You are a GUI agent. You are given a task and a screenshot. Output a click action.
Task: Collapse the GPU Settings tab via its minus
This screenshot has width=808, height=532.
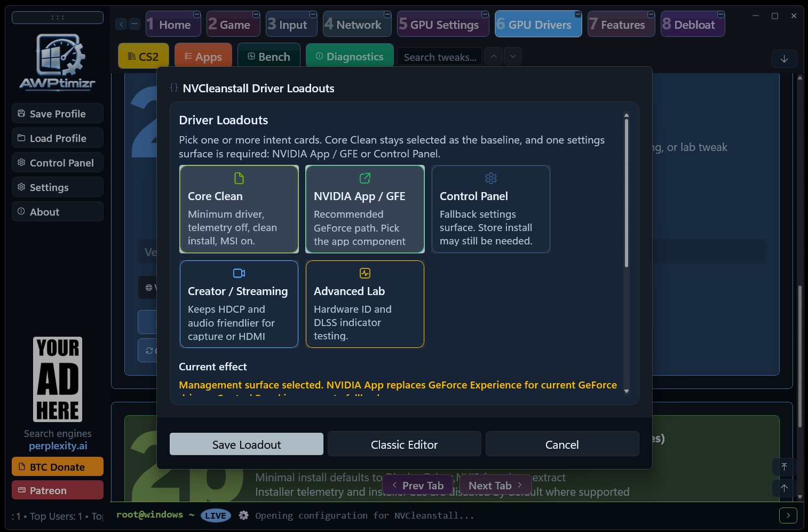(485, 14)
